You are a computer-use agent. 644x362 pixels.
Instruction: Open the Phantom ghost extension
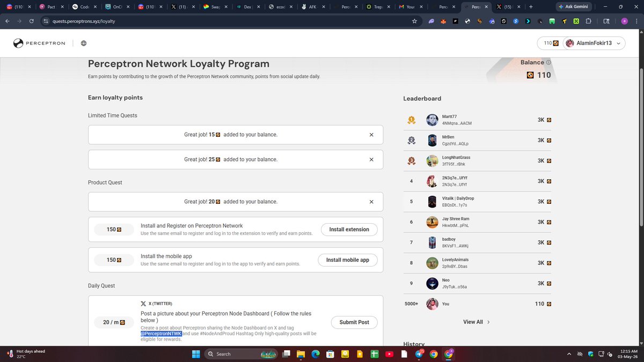coord(431,21)
